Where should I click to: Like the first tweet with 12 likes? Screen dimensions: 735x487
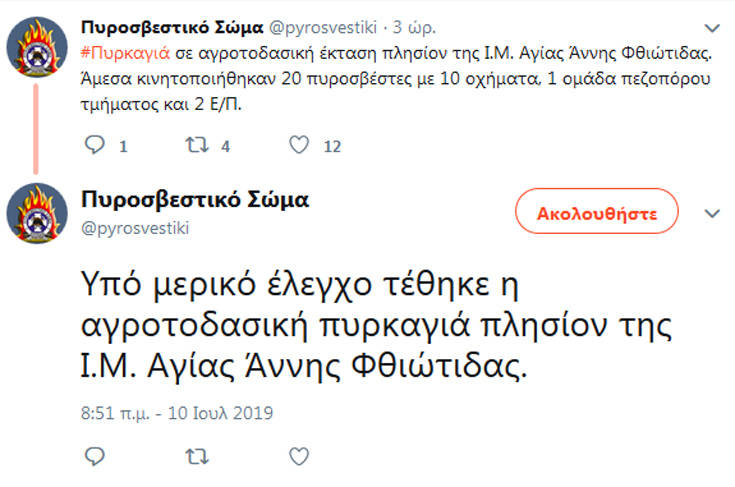299,145
